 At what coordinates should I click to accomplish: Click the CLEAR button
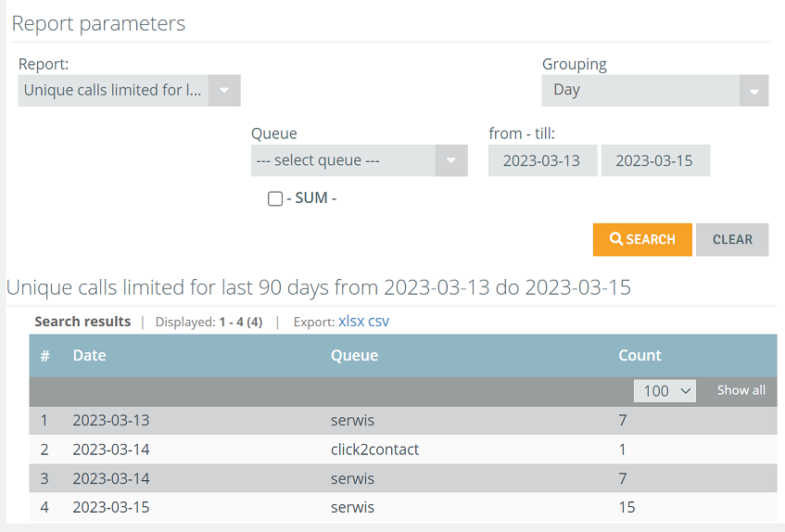(732, 240)
